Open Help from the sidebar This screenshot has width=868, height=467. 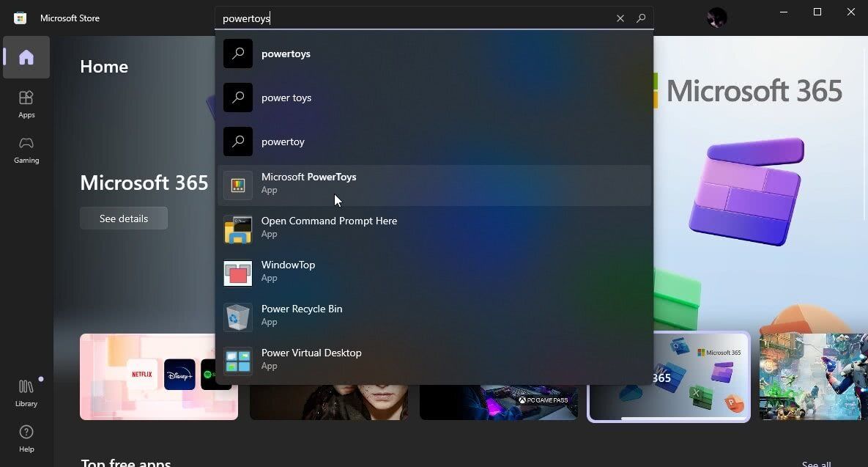[26, 438]
